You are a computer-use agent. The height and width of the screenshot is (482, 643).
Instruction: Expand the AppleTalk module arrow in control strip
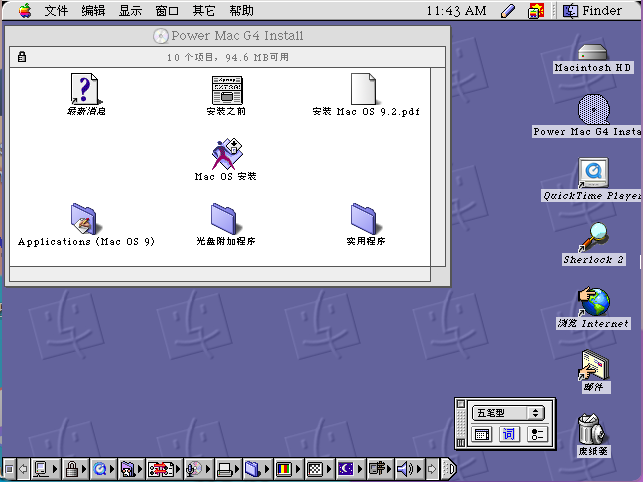pos(56,468)
